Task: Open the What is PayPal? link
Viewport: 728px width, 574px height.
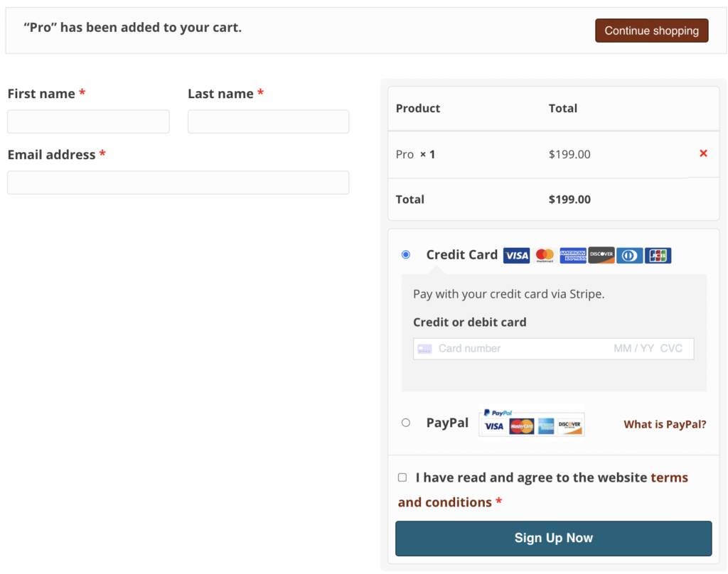Action: click(x=665, y=424)
